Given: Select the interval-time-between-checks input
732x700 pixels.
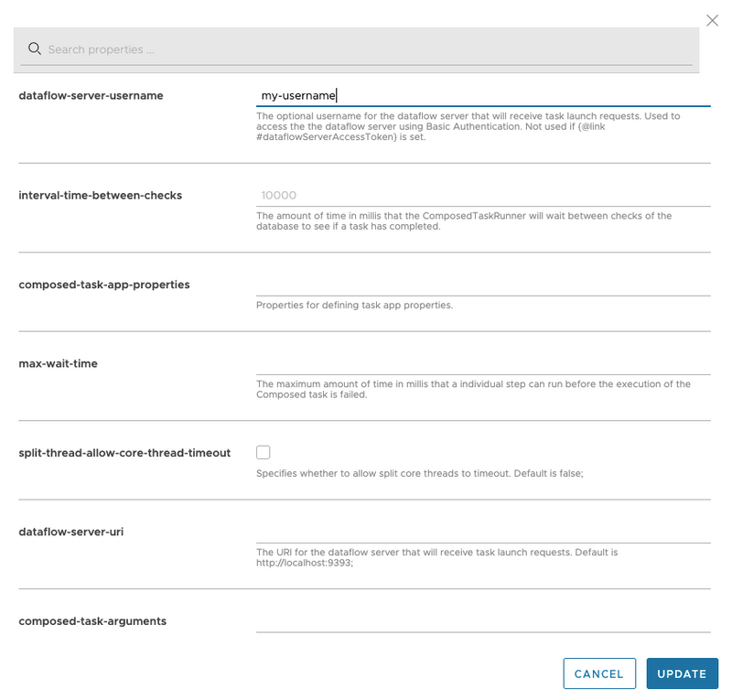Looking at the screenshot, I should tap(482, 195).
